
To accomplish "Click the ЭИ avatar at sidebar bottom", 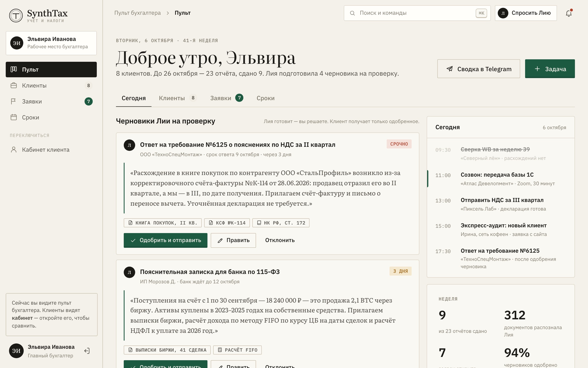I will pyautogui.click(x=16, y=351).
